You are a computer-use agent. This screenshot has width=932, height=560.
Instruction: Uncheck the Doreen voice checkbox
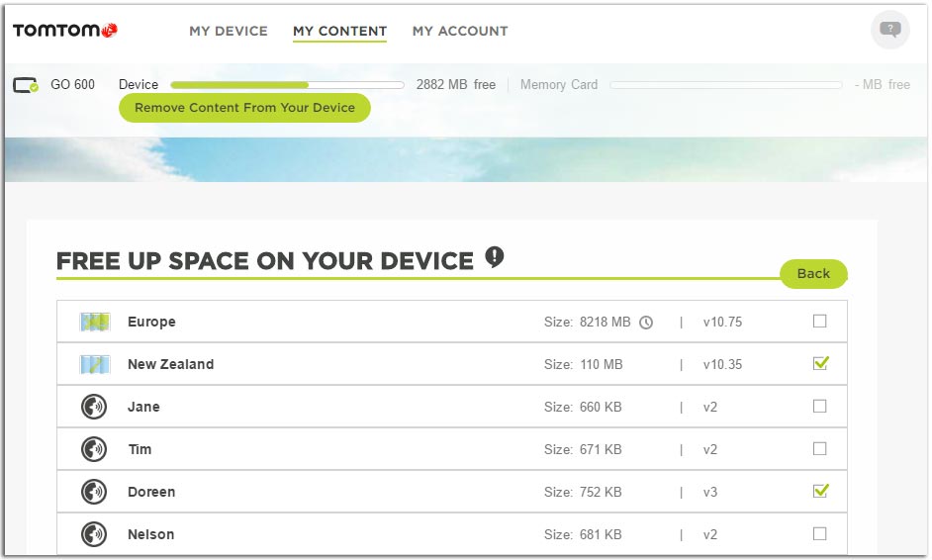tap(819, 491)
